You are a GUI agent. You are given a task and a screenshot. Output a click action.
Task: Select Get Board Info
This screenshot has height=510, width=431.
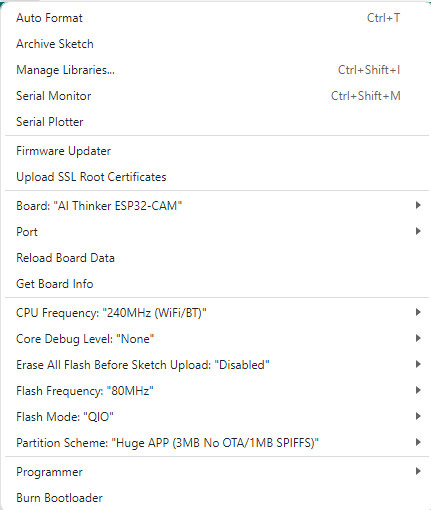point(217,284)
